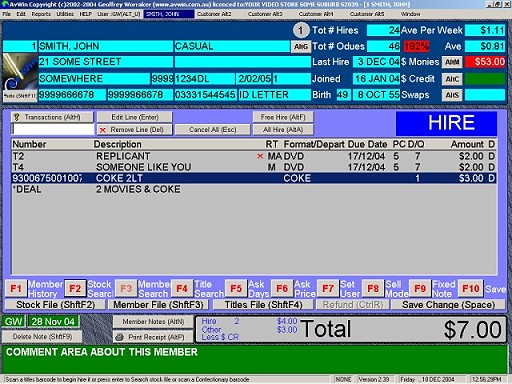Viewport: 512px width, 384px height.
Task: Click the green member comment area
Action: pos(255,359)
